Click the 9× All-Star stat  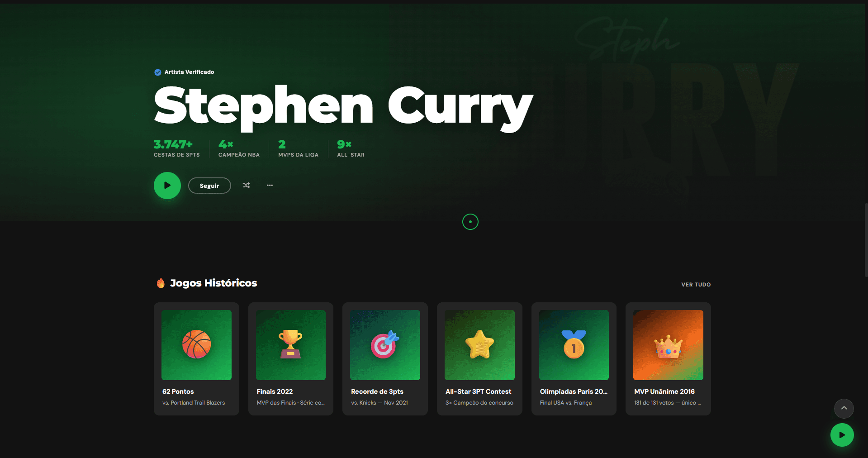click(351, 148)
